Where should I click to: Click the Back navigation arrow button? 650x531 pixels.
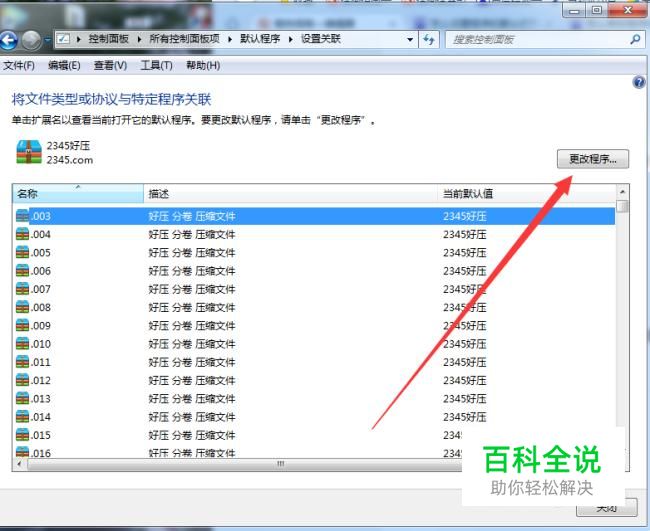click(8, 41)
